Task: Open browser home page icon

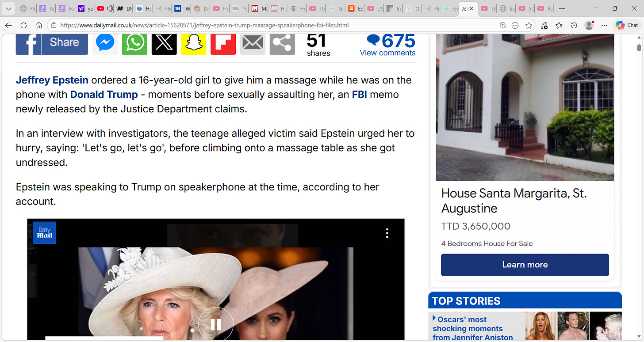Action: click(39, 25)
